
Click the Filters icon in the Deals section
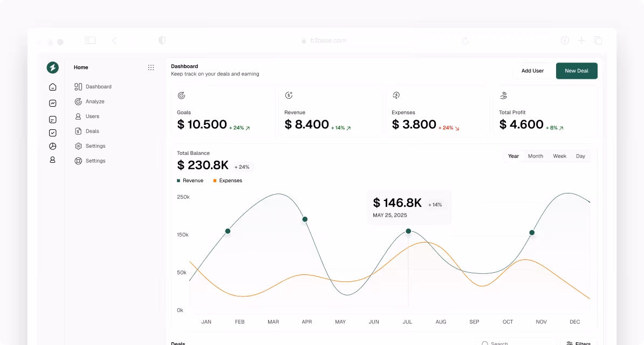click(570, 343)
